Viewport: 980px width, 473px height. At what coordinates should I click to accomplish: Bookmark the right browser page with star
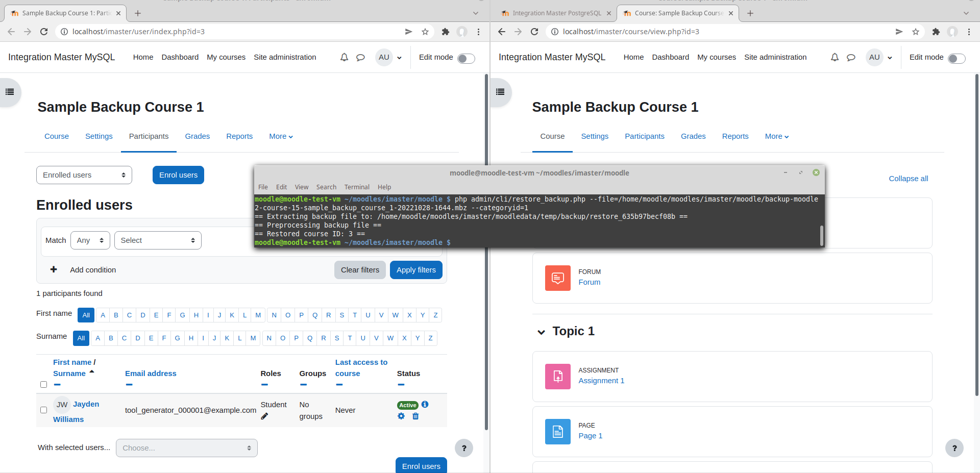(x=916, y=32)
